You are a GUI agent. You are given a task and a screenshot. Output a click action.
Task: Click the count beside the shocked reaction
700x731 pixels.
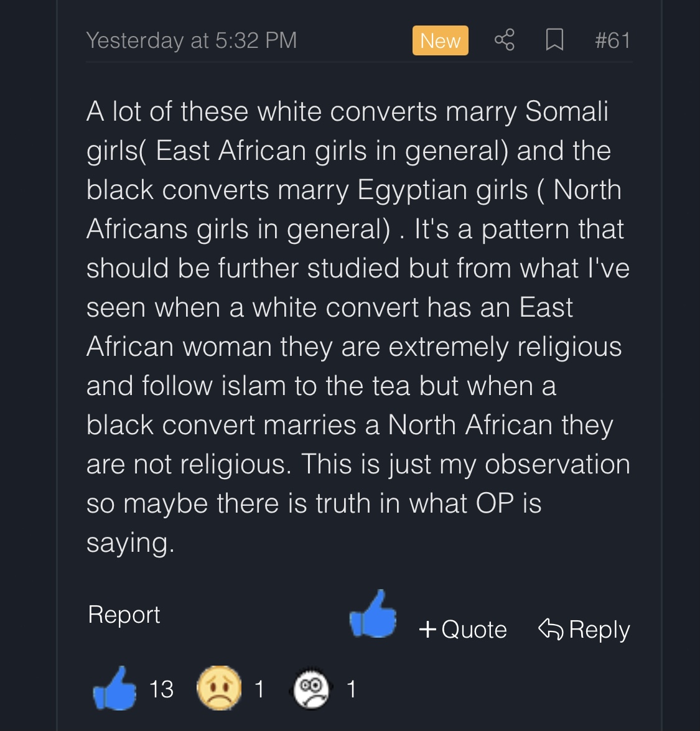pos(352,689)
